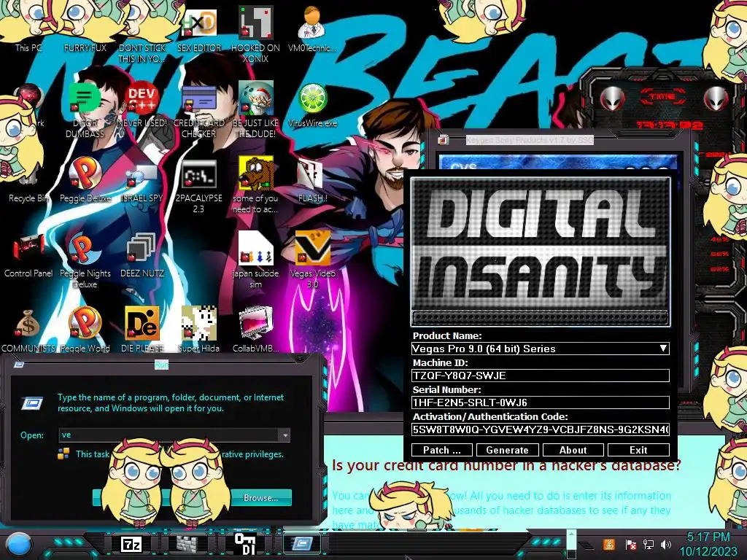747x560 pixels.
Task: Select the dog icon labeled some of you need
Action: point(255,184)
